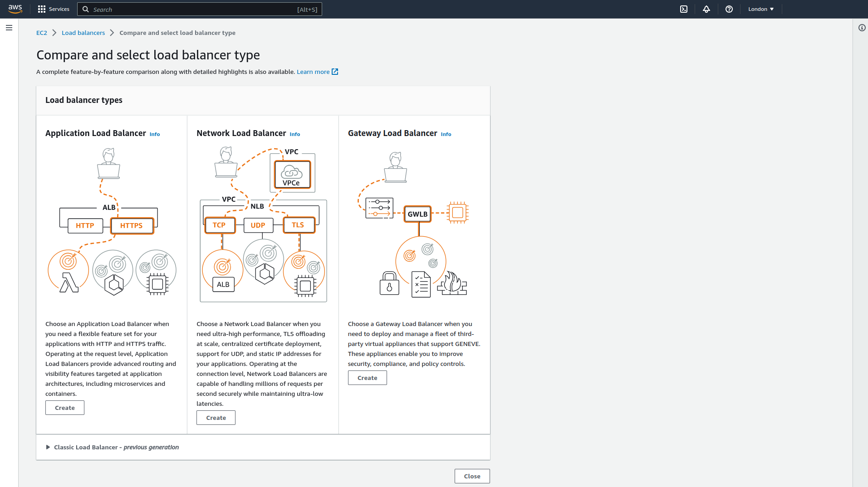
Task: Click the Search input field
Action: pyautogui.click(x=200, y=9)
